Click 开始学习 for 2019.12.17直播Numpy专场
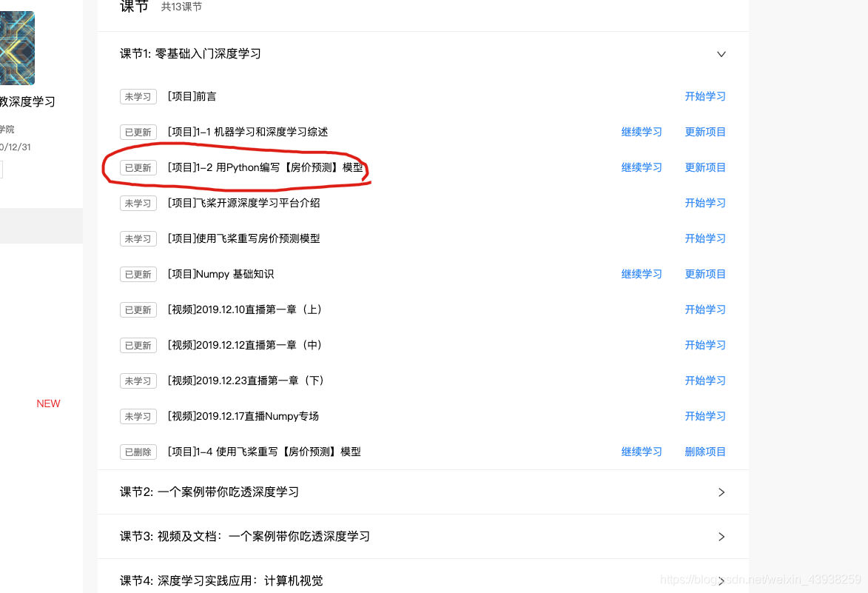The image size is (868, 593). (x=704, y=416)
